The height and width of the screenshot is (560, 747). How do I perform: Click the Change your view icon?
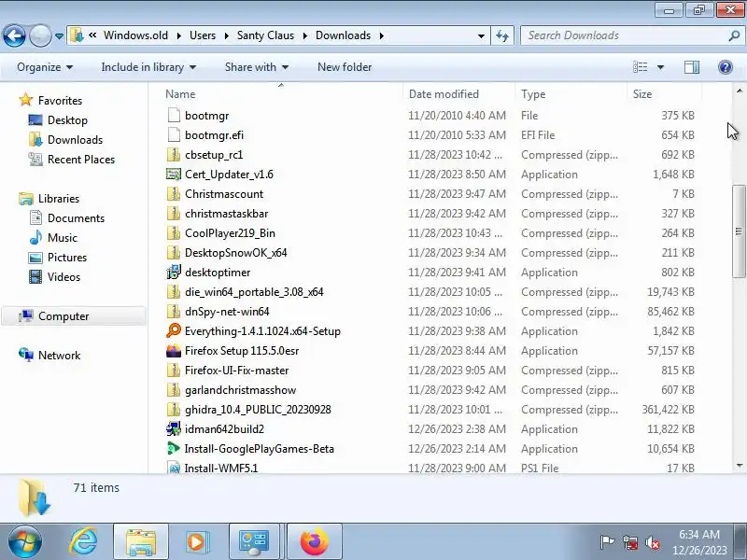click(640, 67)
